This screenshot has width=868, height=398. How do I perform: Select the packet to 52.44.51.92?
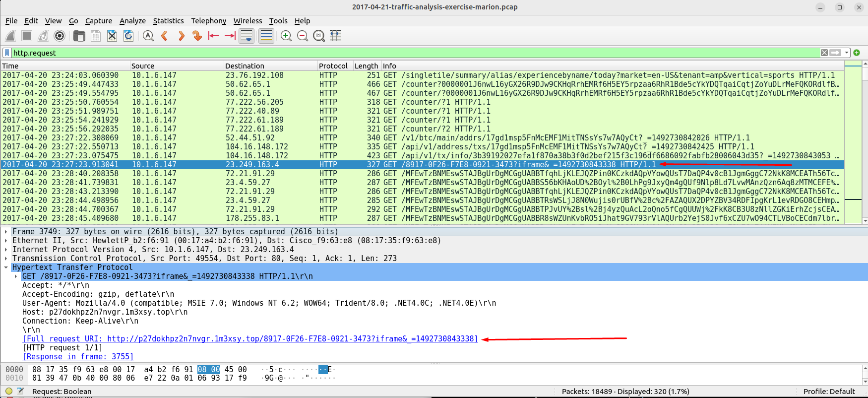click(x=422, y=138)
